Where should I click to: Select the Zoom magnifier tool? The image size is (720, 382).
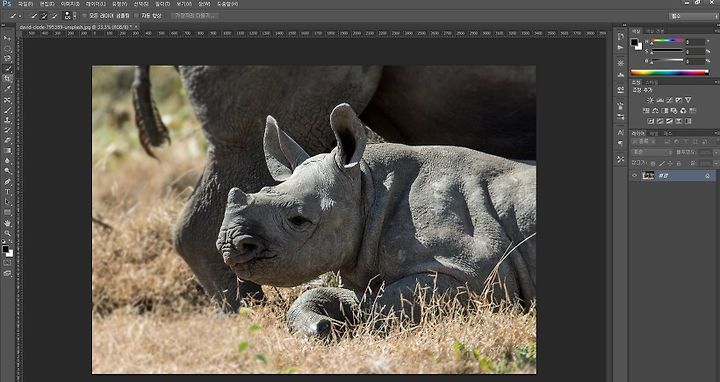[x=7, y=233]
